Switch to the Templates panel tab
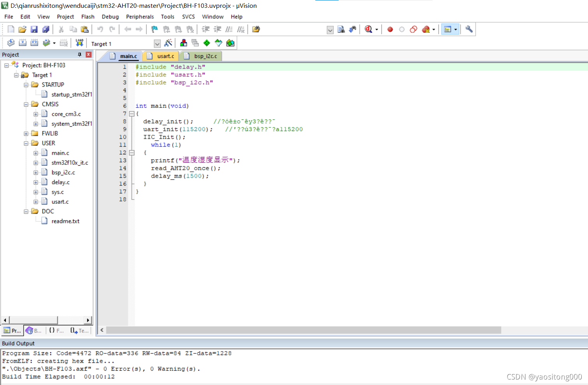Viewport: 588px width, 385px height. click(x=79, y=330)
